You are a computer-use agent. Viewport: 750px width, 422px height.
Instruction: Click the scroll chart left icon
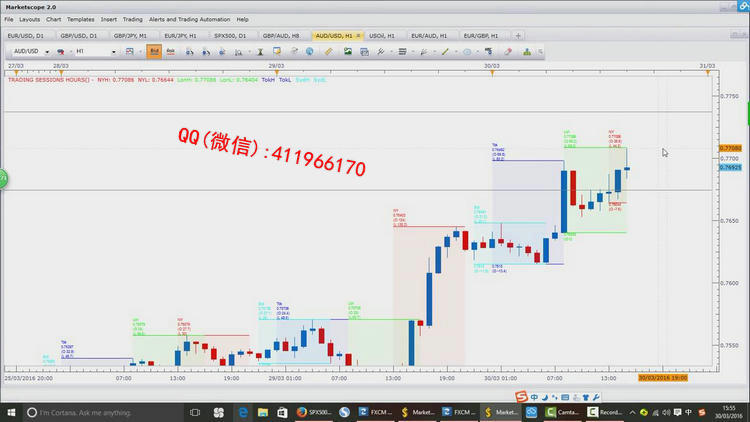click(x=189, y=52)
